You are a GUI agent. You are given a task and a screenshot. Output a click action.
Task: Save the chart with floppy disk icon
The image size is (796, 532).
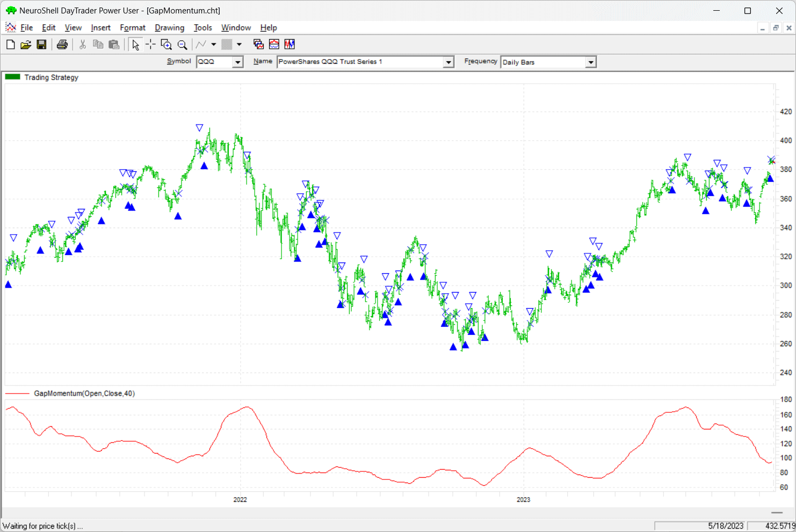[41, 45]
